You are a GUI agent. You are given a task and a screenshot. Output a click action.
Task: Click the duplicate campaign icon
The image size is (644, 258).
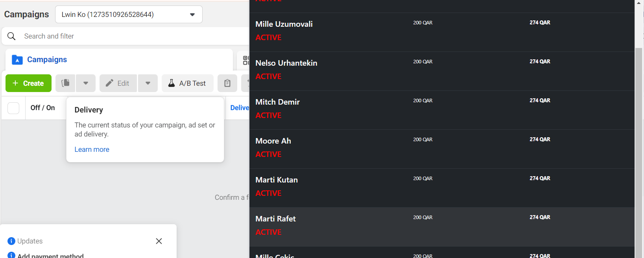[x=65, y=83]
